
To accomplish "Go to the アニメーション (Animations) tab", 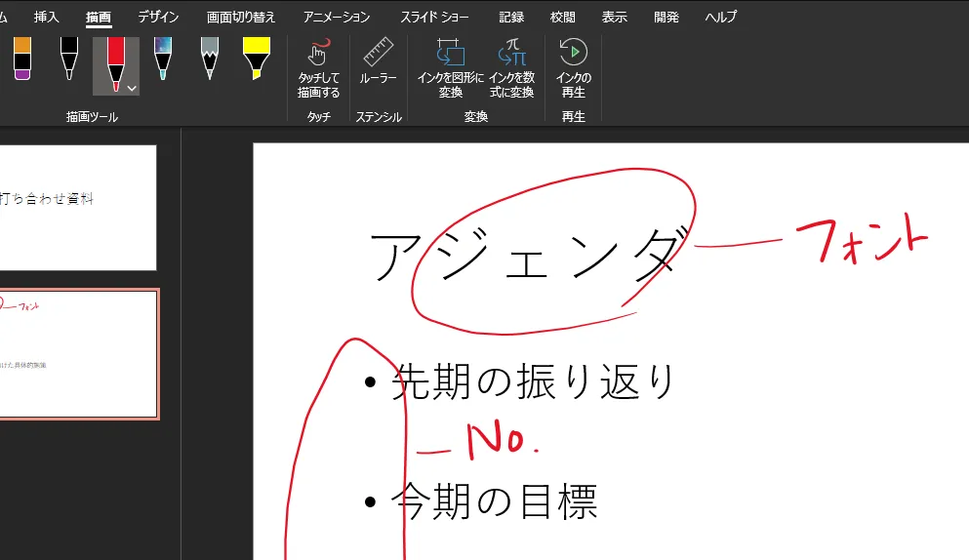I will click(x=337, y=18).
